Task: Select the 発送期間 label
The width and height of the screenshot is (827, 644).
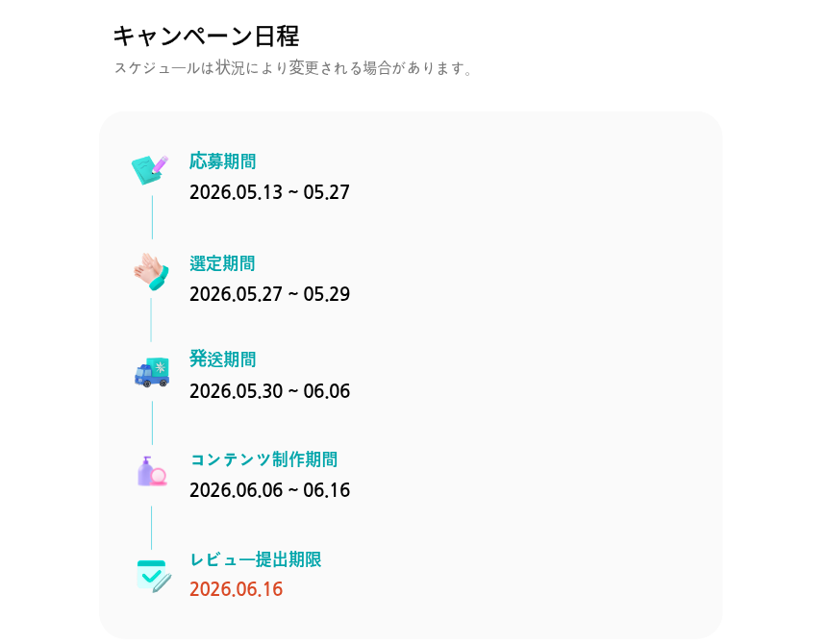Action: 222,359
